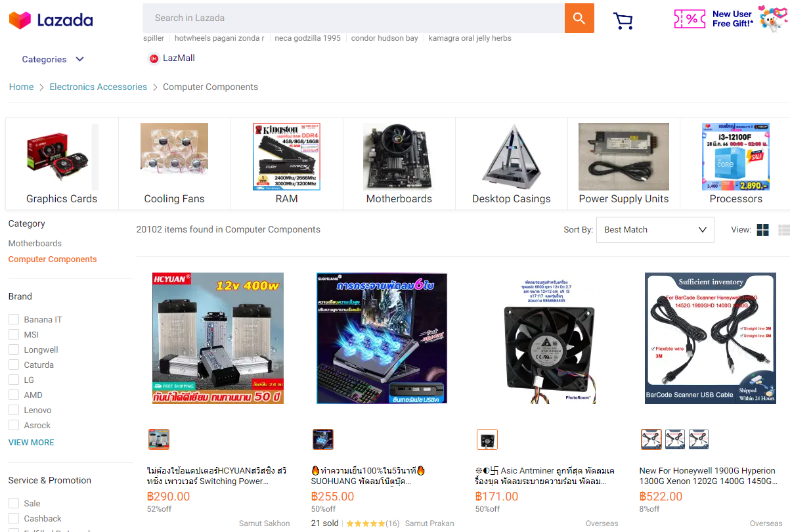Select the Graphics Cards category tile
This screenshot has width=790, height=532.
62,163
